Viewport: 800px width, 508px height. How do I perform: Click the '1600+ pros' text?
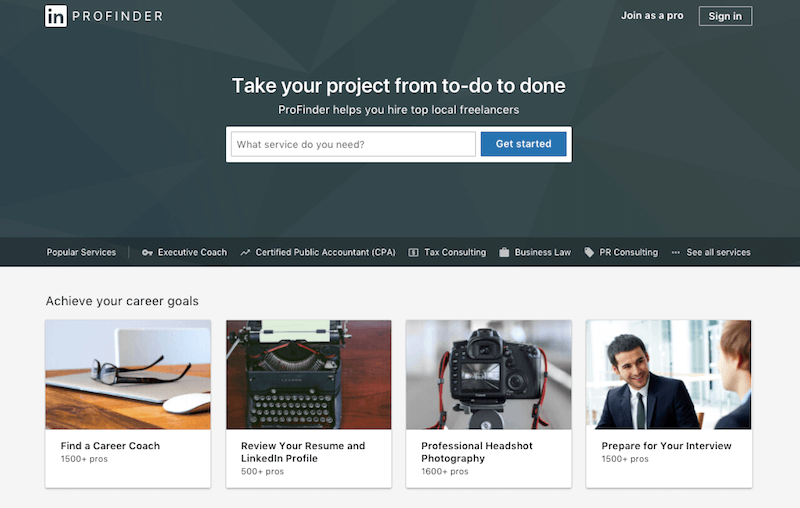point(445,472)
